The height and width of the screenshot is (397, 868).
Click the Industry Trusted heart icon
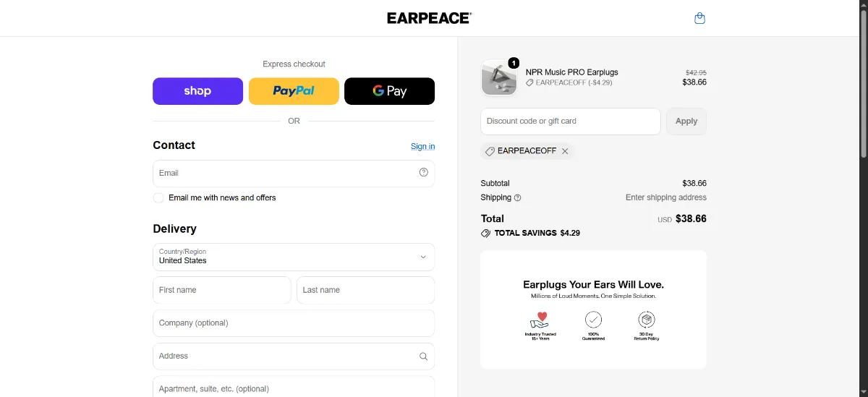tap(538, 320)
